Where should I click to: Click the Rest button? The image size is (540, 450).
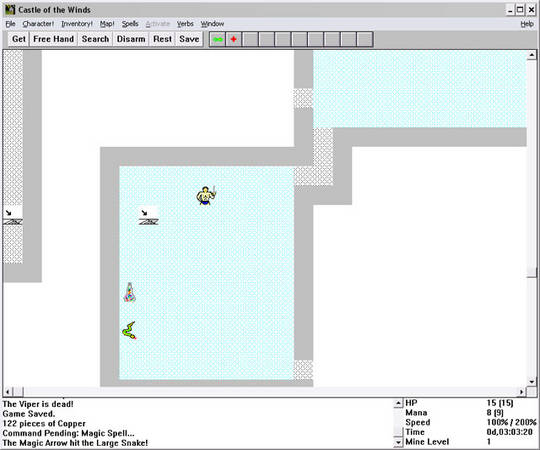[163, 39]
